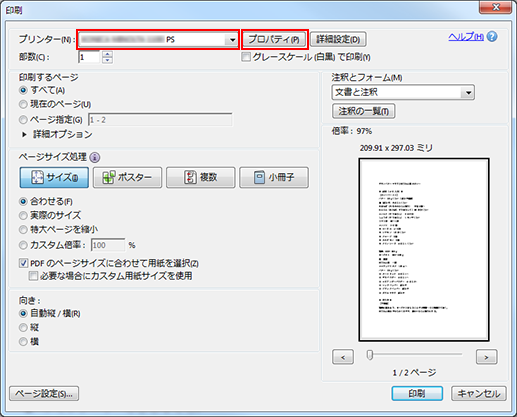Click the キャンセル button

click(x=479, y=394)
